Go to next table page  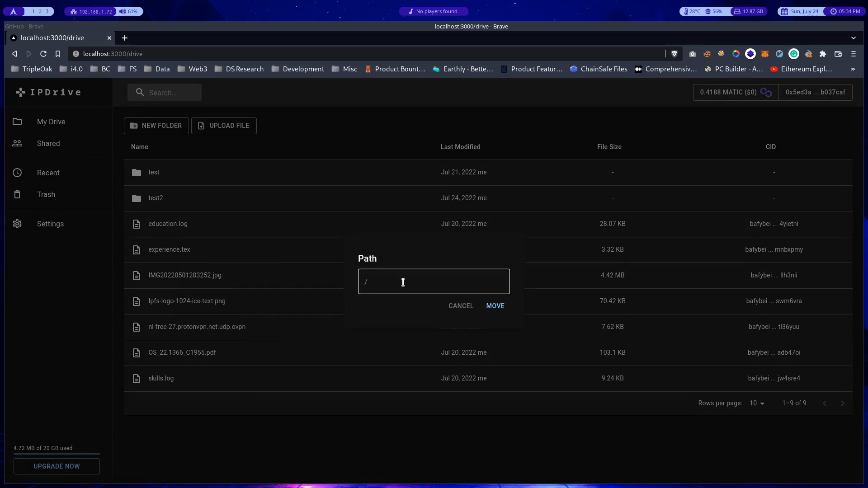pos(843,403)
